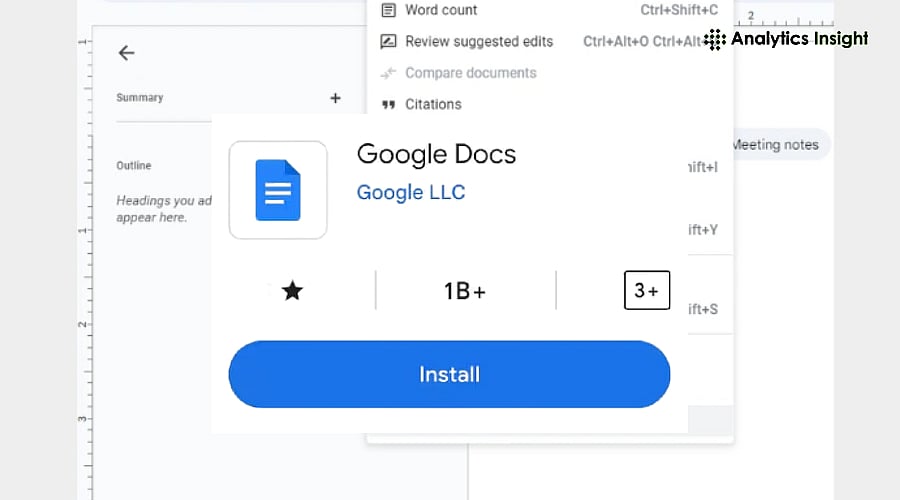Click the Outline heading in the sidebar

(133, 165)
